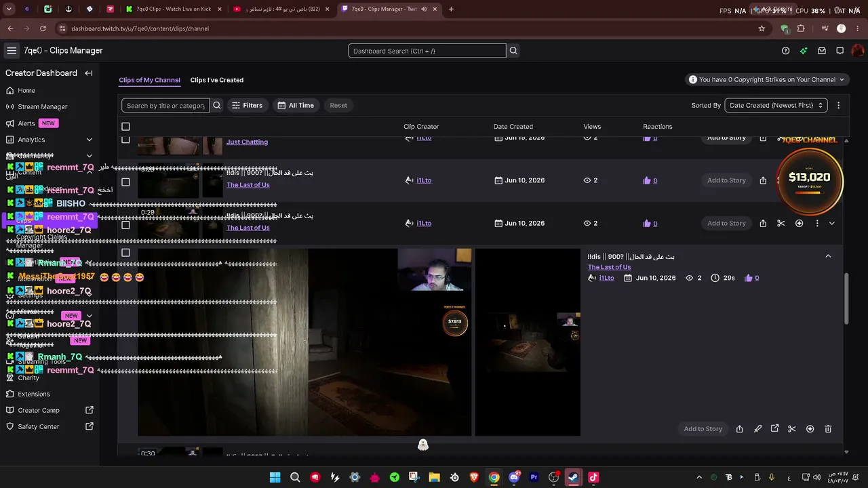Switch to the Kick clips browser tab
The image size is (868, 488).
(174, 9)
